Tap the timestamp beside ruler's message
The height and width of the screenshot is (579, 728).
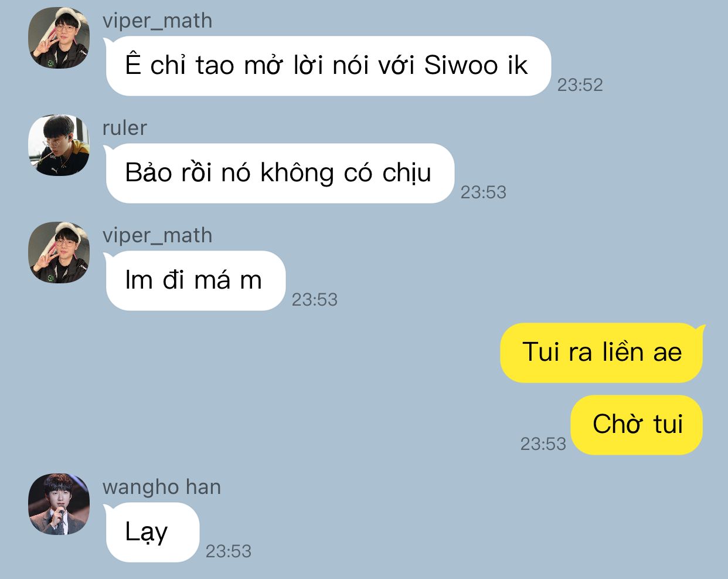483,192
